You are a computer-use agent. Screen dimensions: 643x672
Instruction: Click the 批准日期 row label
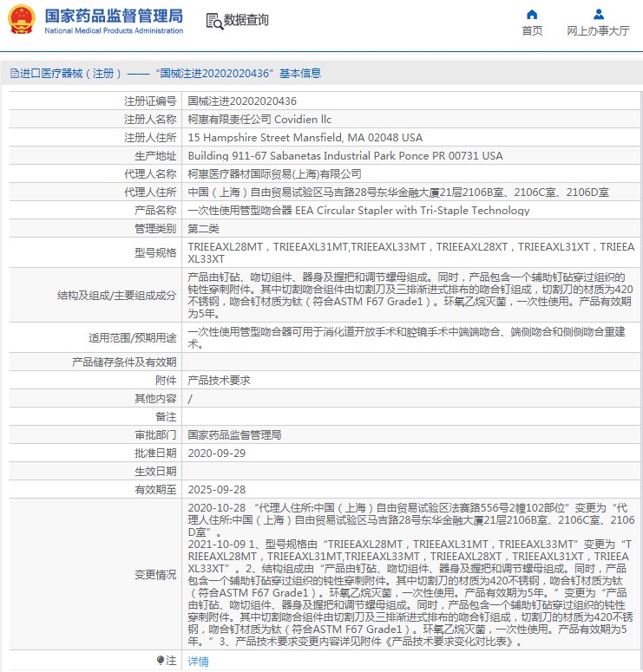tap(155, 453)
